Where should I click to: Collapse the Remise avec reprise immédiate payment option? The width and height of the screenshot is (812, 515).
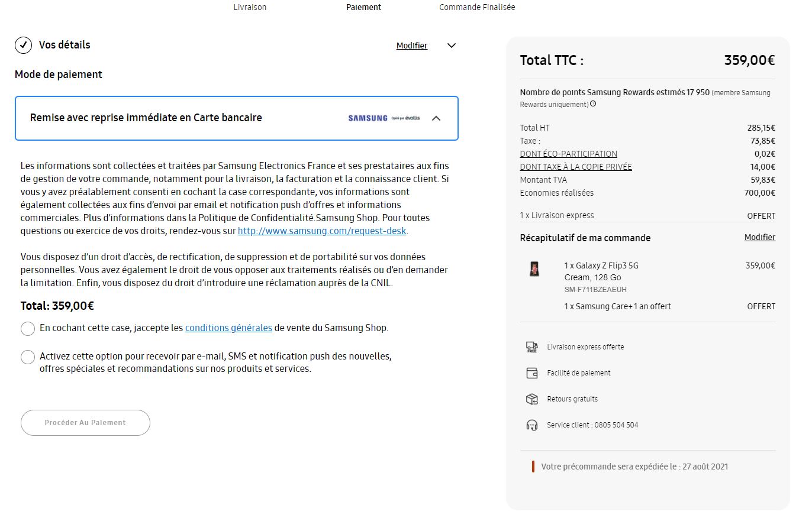(436, 118)
